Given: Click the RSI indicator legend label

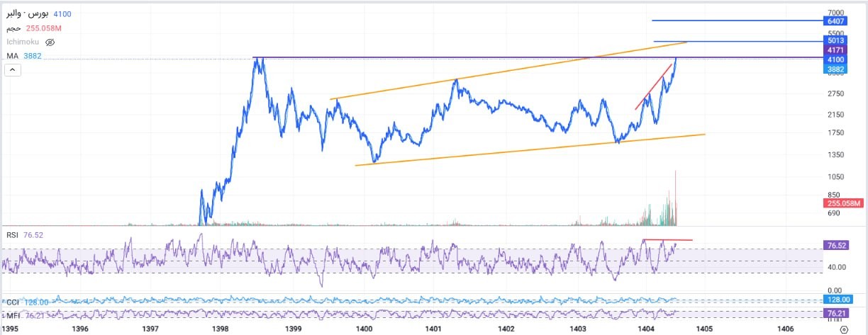Looking at the screenshot, I should tap(13, 236).
